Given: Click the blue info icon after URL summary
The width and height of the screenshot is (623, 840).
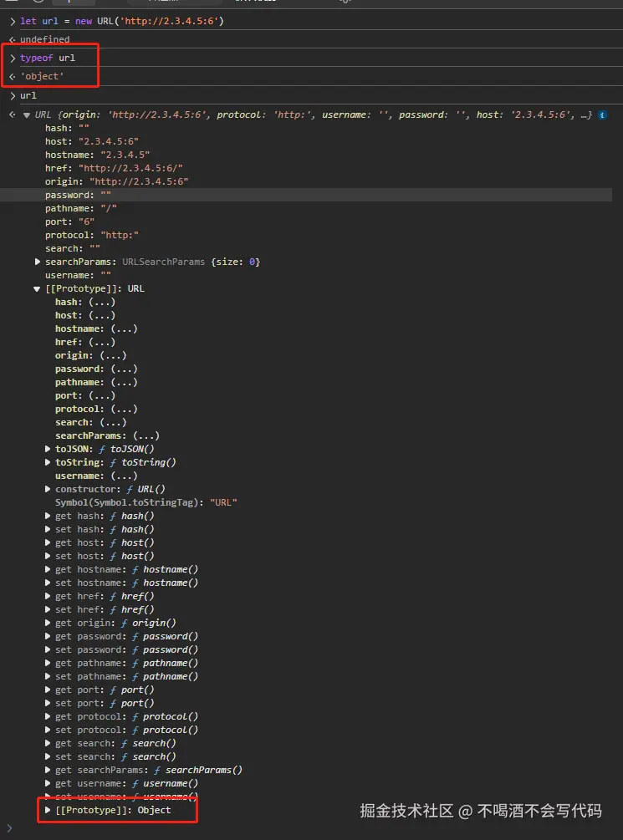Looking at the screenshot, I should [603, 115].
